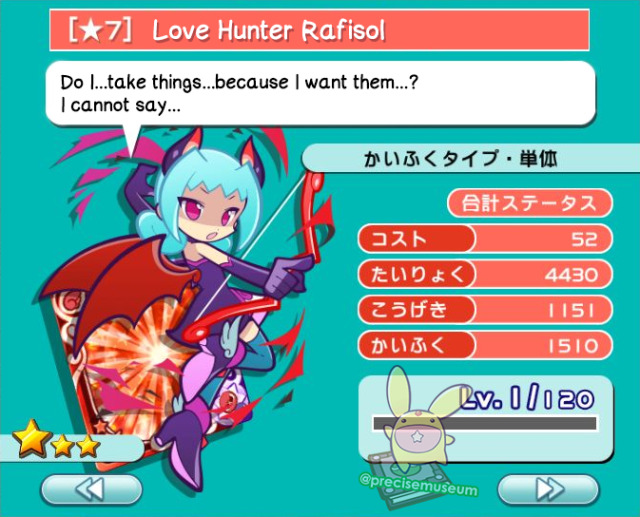
Task: Click the gray experience progress bar
Action: pos(484,423)
